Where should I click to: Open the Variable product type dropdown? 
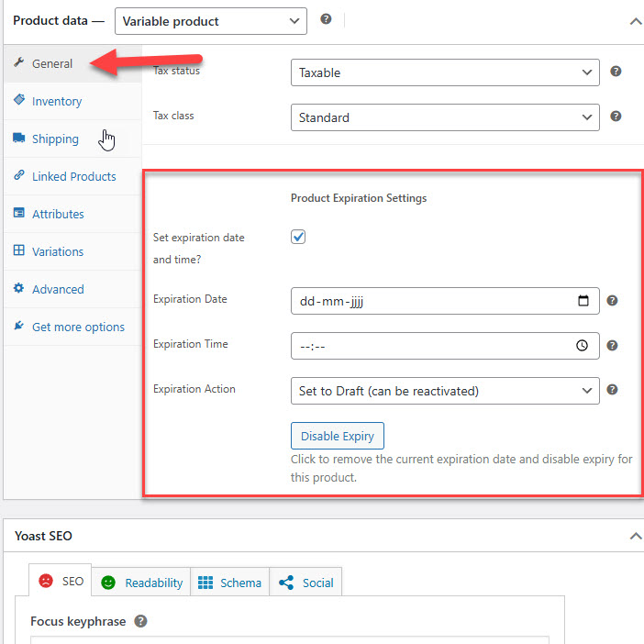[211, 21]
